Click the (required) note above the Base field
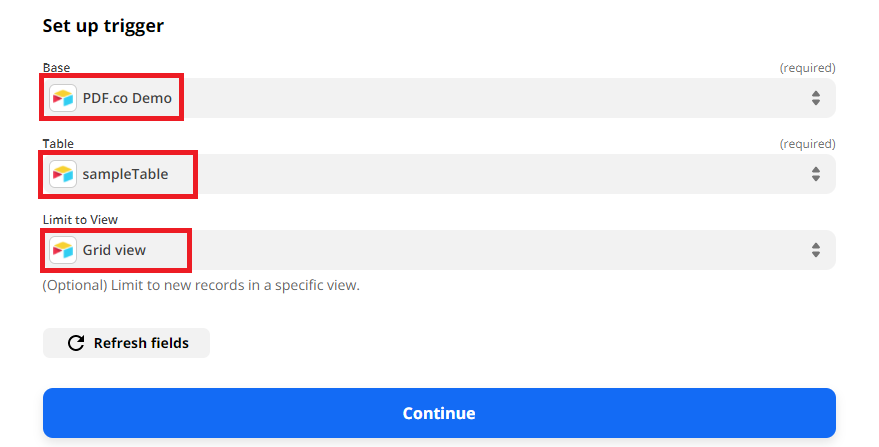This screenshot has width=879, height=447. pyautogui.click(x=807, y=68)
